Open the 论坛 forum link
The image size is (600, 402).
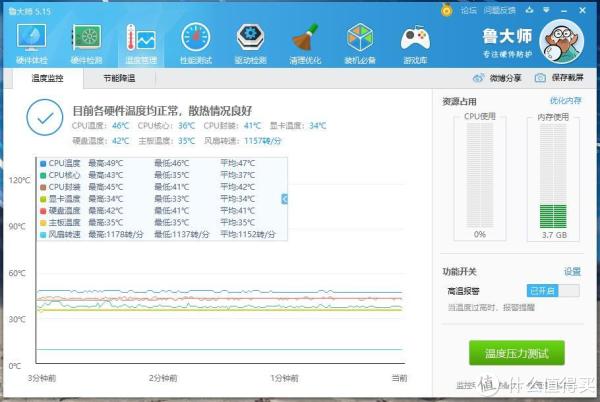click(x=468, y=10)
